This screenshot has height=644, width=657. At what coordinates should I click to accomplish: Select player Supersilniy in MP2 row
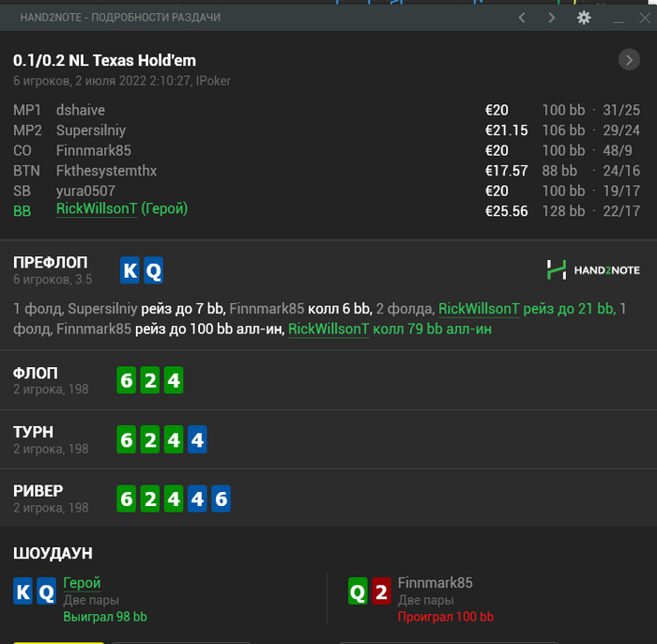[x=91, y=130]
